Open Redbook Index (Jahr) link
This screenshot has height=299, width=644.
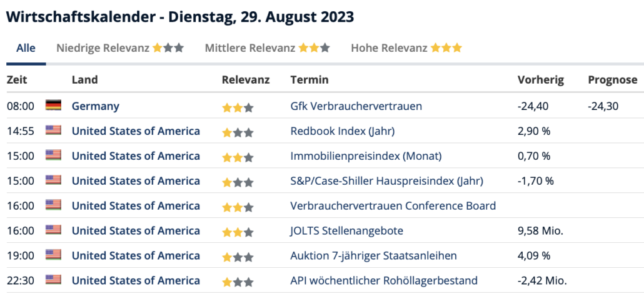pyautogui.click(x=343, y=131)
